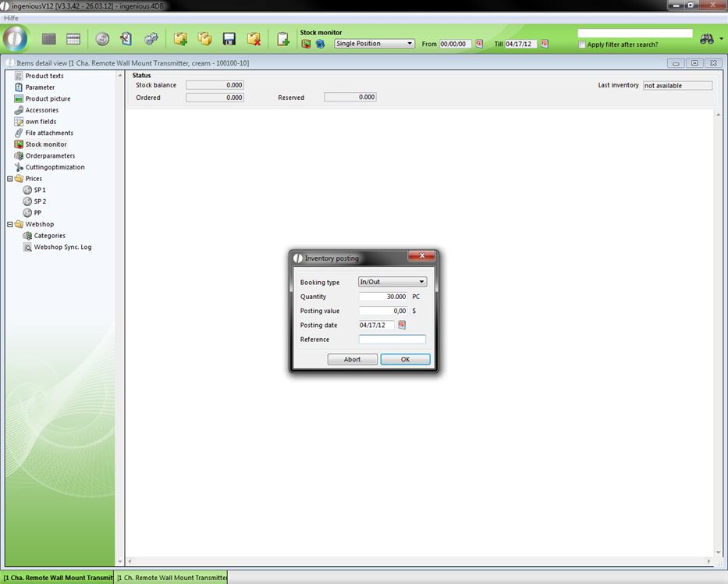Screen dimensions: 728x584
Task: Click the binoculars search icon
Action: pos(706,39)
